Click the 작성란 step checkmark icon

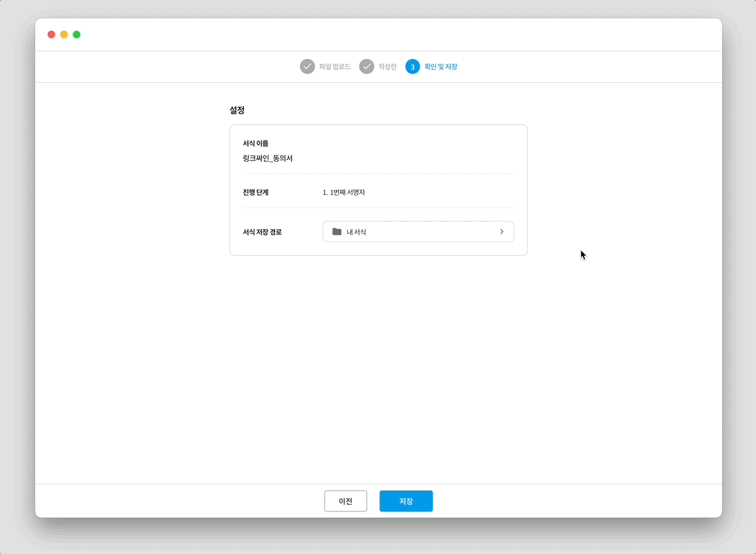tap(367, 66)
